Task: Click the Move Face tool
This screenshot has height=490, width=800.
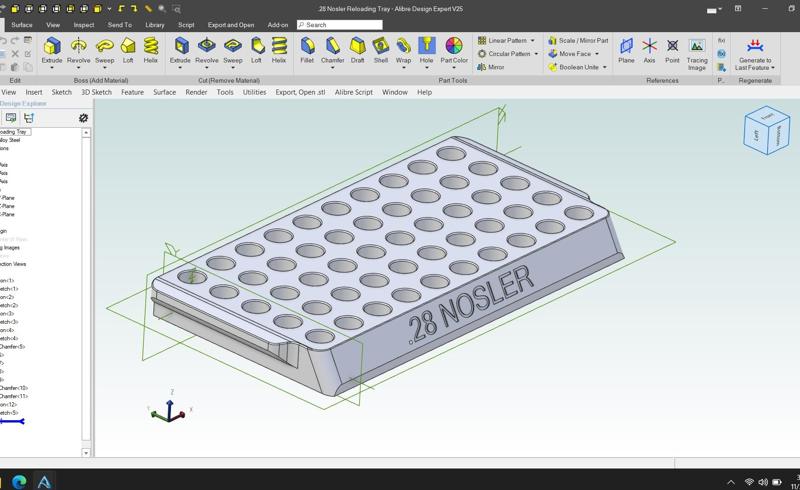Action: tap(569, 54)
